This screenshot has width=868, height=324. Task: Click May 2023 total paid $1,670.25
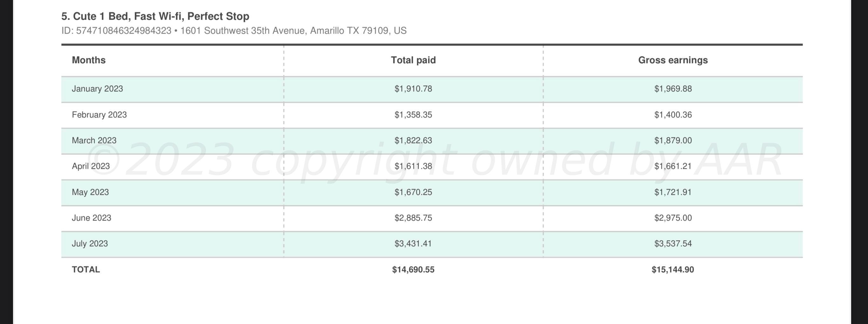[x=413, y=192]
